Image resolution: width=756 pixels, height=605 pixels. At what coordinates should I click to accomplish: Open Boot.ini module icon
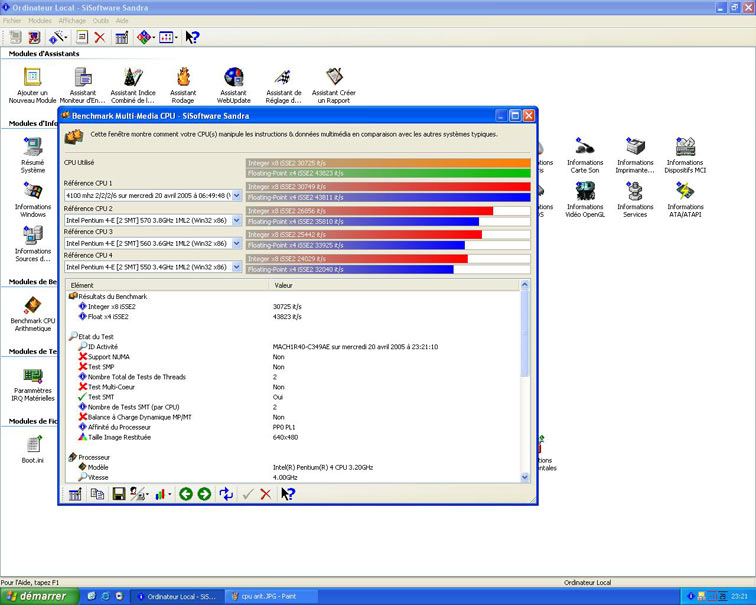[33, 449]
